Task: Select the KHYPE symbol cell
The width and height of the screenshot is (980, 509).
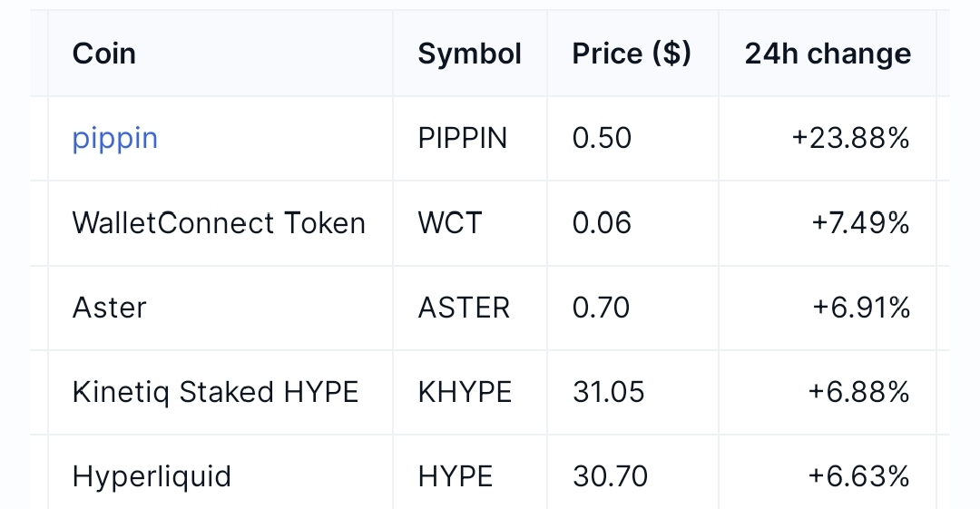Action: [x=465, y=392]
